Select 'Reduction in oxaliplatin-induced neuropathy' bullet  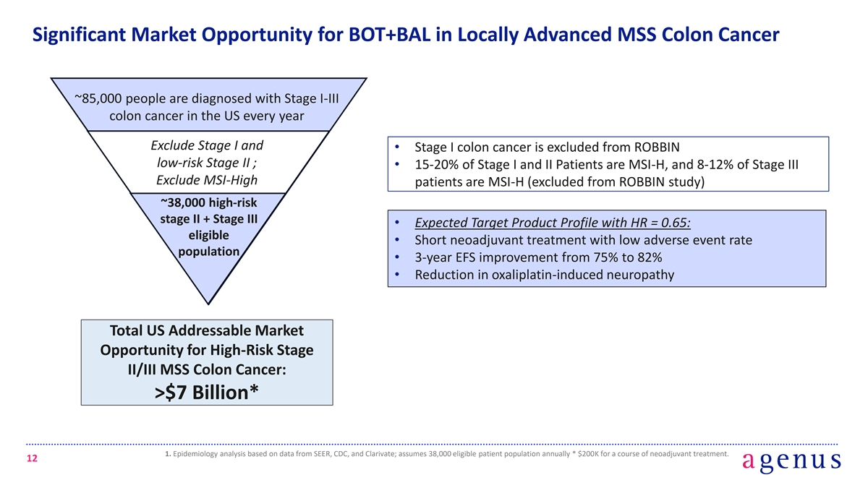click(545, 275)
